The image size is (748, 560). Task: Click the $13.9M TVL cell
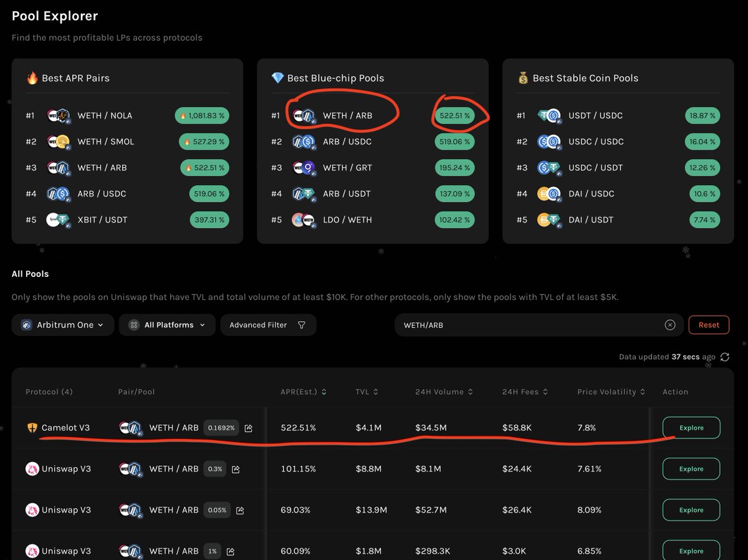point(371,510)
